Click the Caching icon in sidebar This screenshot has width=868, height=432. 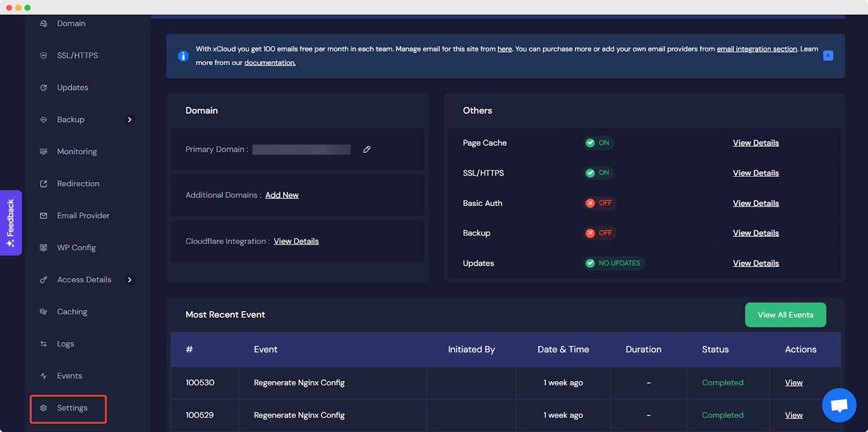(43, 312)
